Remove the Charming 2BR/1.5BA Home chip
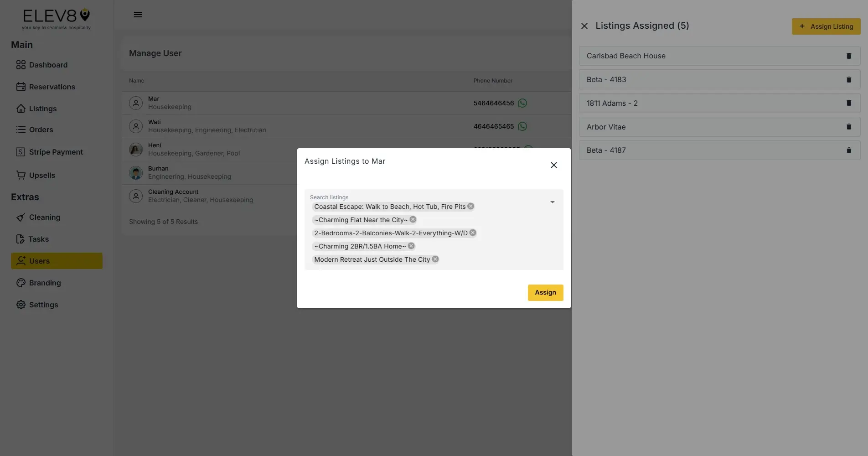The width and height of the screenshot is (868, 456). pos(410,246)
